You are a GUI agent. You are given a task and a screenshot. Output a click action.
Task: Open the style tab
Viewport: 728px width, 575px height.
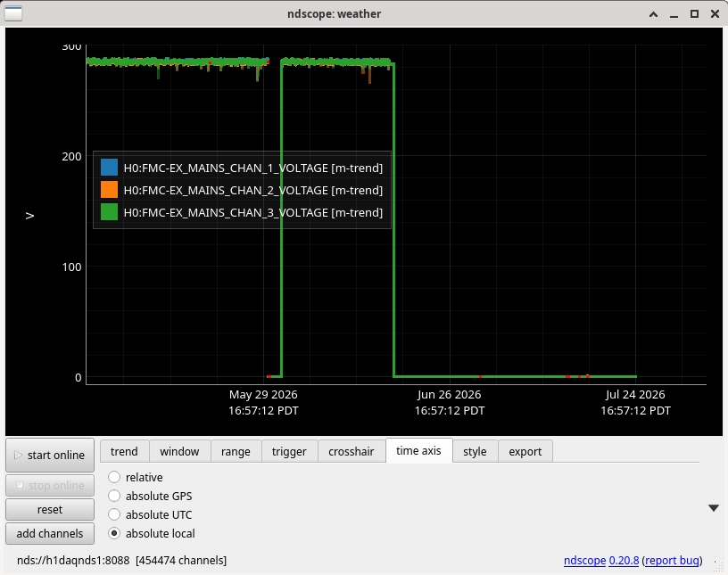[x=475, y=452]
